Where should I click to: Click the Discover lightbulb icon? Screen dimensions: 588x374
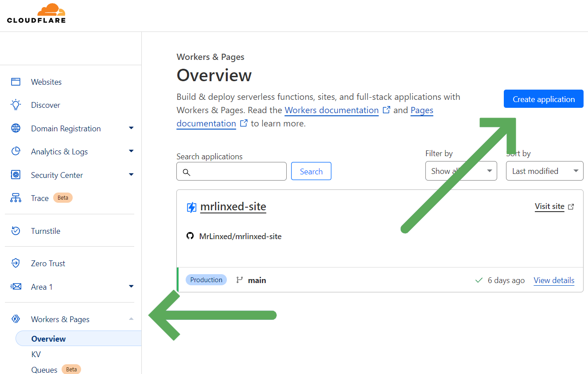[16, 105]
